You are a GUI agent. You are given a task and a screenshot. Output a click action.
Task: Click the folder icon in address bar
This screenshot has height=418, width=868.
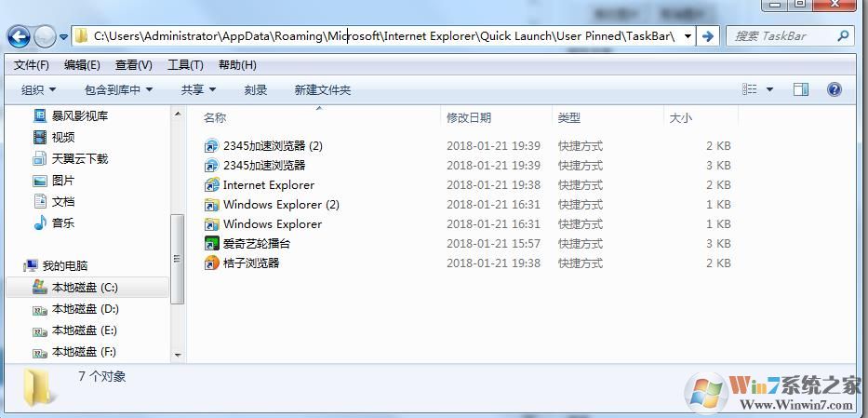82,36
